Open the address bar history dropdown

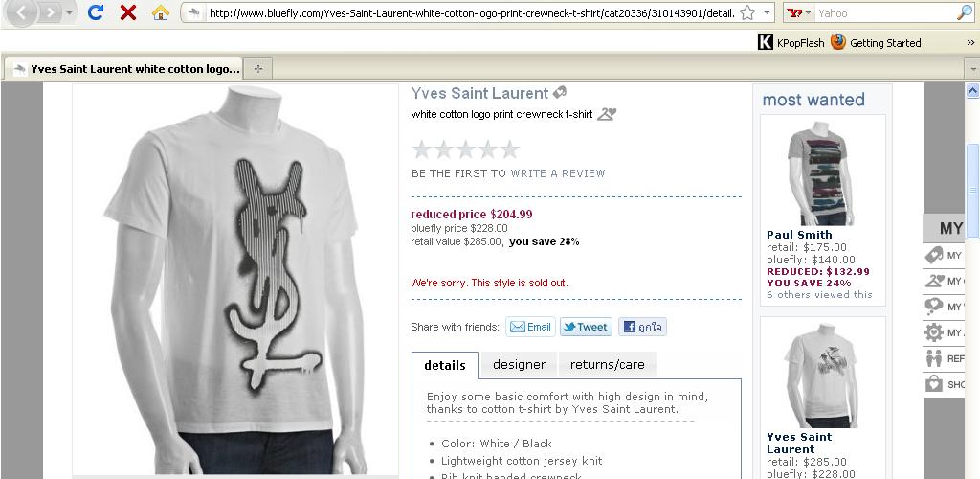pos(767,12)
